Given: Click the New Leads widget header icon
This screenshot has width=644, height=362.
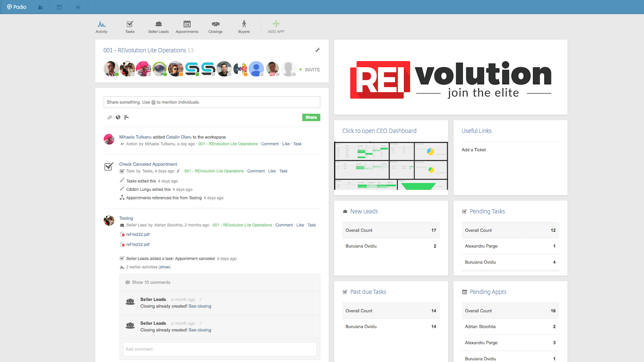Looking at the screenshot, I should pos(345,211).
